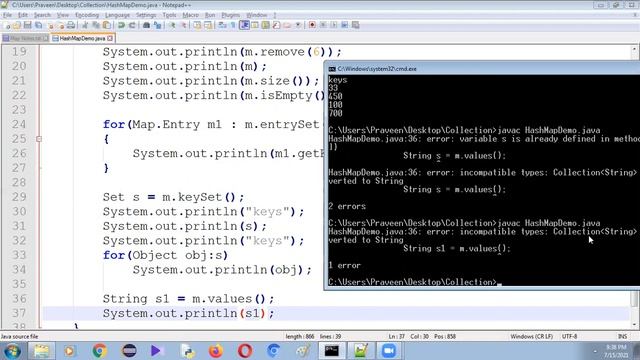Start macro recording with the red Record icon
This screenshot has width=640, height=360.
[312, 25]
